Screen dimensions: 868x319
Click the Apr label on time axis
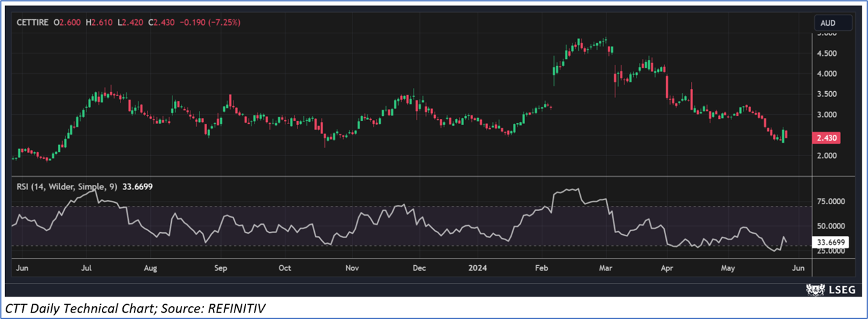click(667, 268)
